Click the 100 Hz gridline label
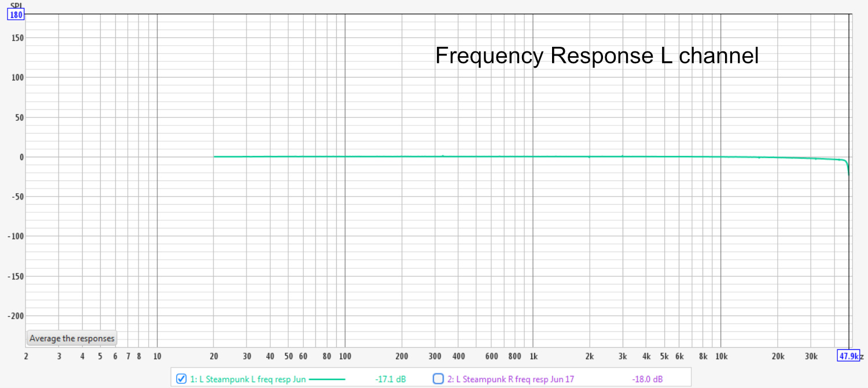Screen dimensions: 868x388 click(345, 357)
